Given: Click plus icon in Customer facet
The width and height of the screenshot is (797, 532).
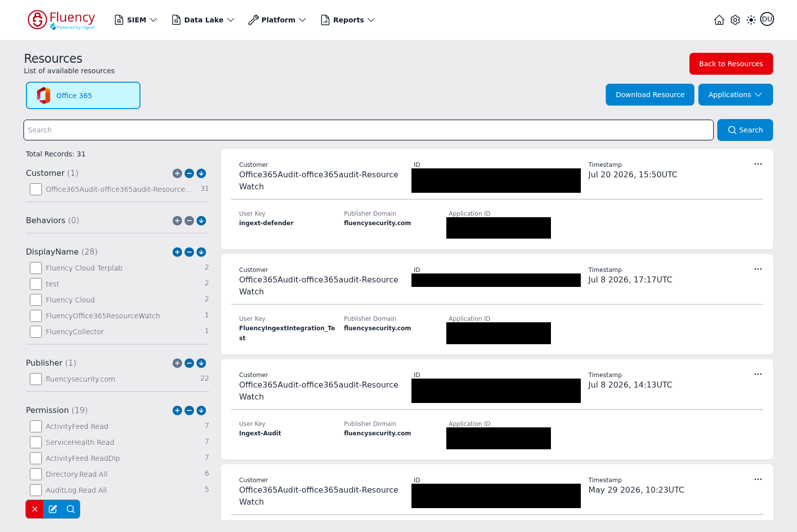Looking at the screenshot, I should coord(177,173).
